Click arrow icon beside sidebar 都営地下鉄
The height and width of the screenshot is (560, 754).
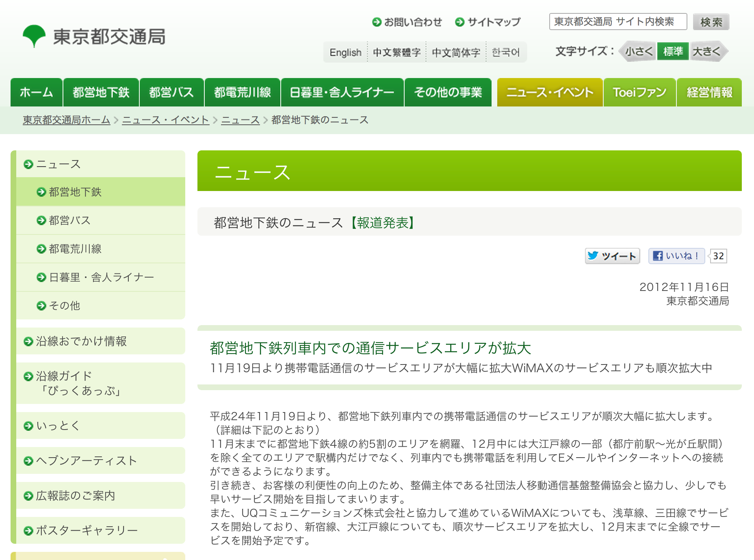click(41, 192)
